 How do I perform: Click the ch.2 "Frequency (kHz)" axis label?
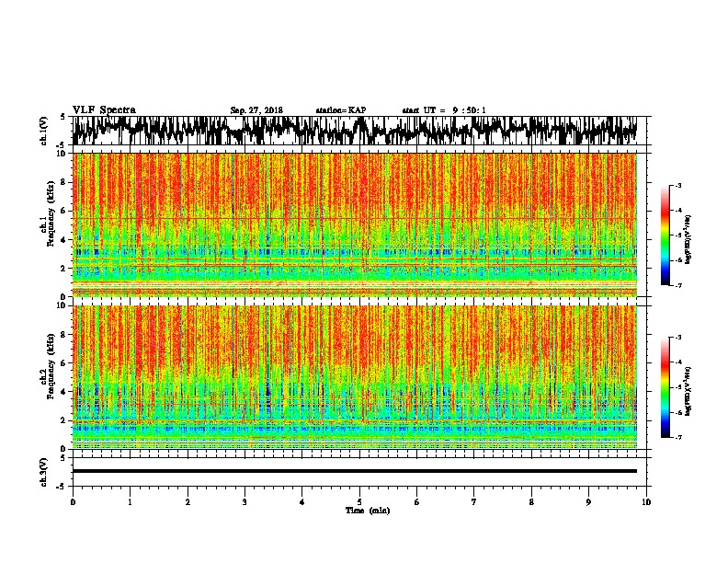[51, 366]
